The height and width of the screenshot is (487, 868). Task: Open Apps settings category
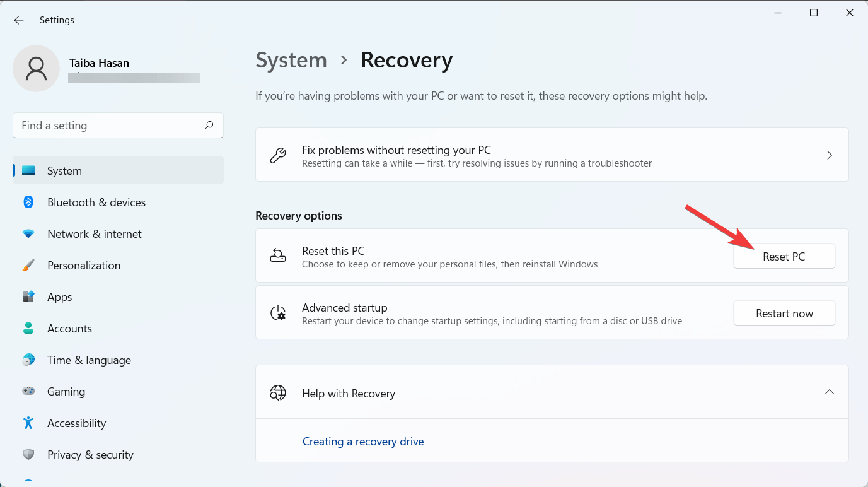pyautogui.click(x=60, y=297)
